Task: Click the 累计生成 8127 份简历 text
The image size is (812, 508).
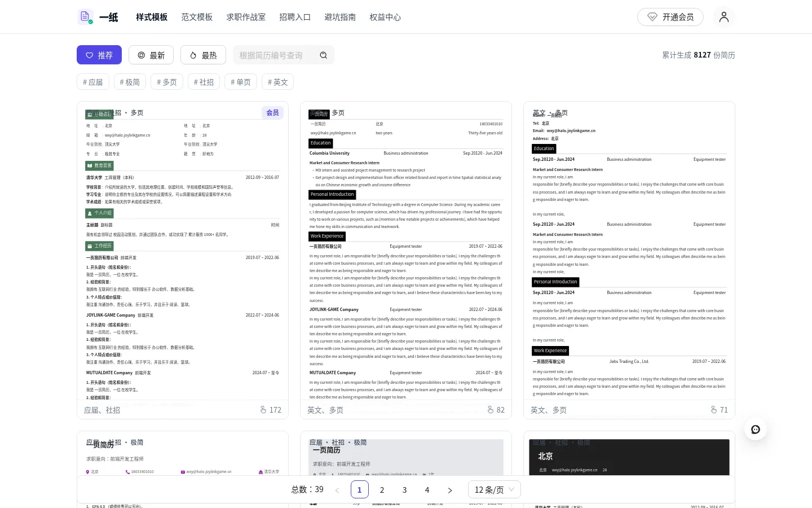Action: 699,55
